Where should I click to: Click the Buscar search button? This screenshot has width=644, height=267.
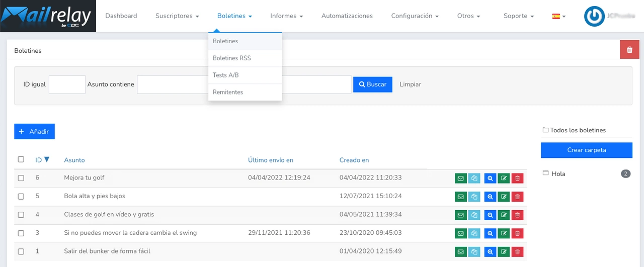[x=373, y=84]
